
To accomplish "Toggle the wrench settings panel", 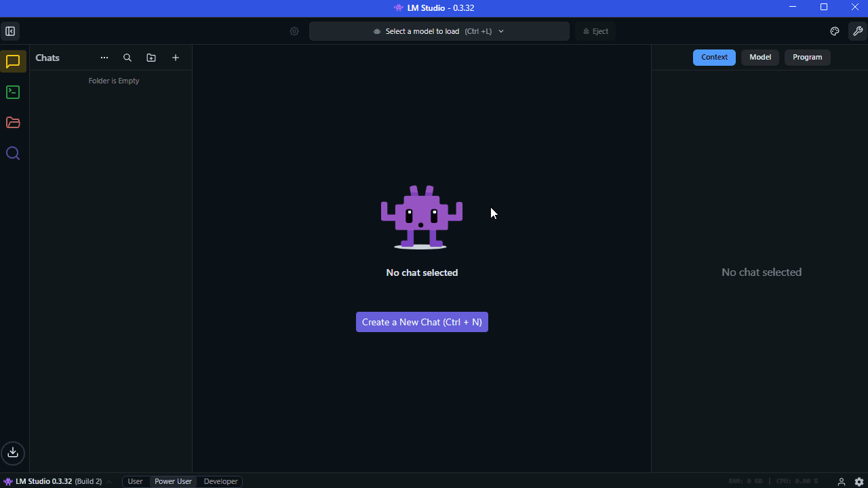I will [x=857, y=31].
